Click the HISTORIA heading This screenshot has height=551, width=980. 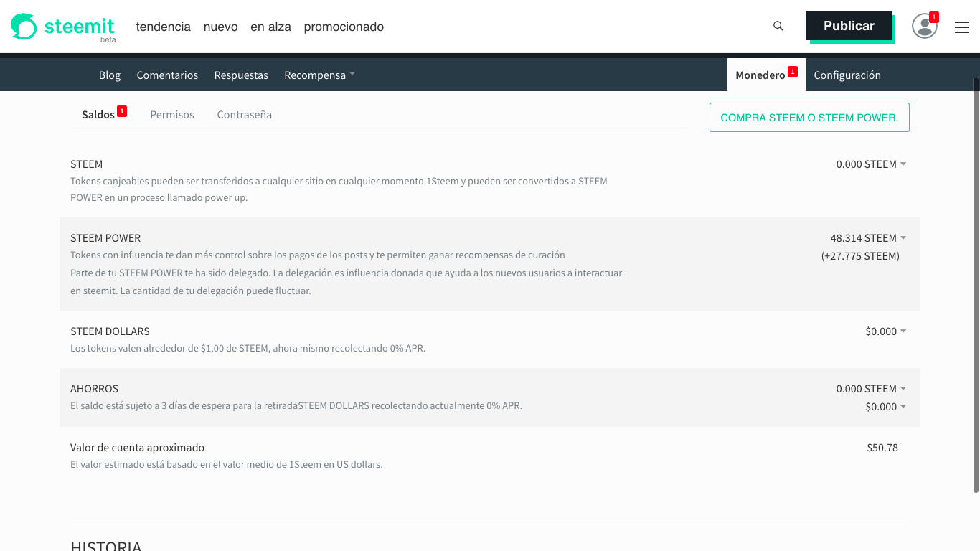pyautogui.click(x=106, y=545)
